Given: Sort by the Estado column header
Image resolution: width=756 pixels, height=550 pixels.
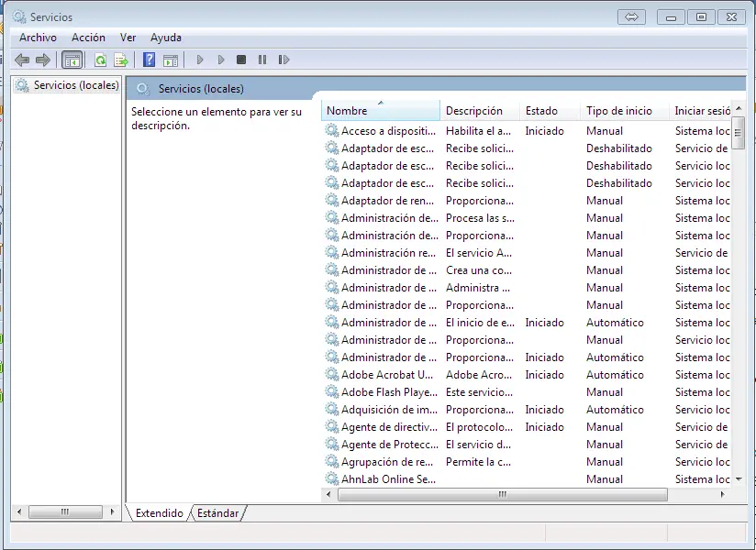Looking at the screenshot, I should coord(550,111).
